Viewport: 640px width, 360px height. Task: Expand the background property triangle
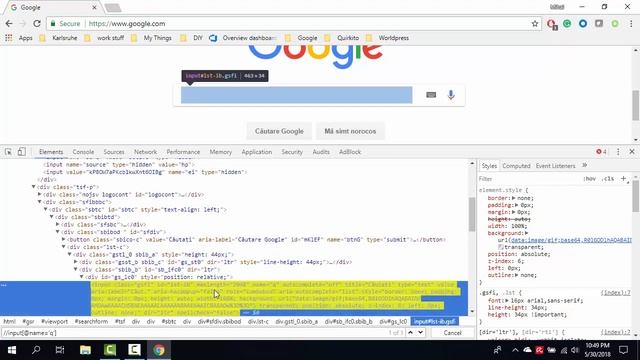point(527,233)
